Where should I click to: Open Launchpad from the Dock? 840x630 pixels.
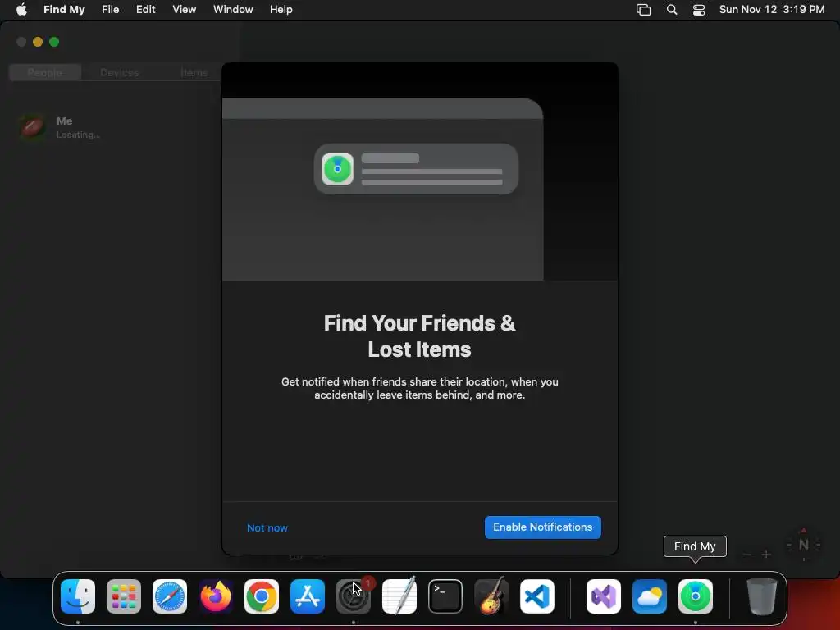click(124, 596)
